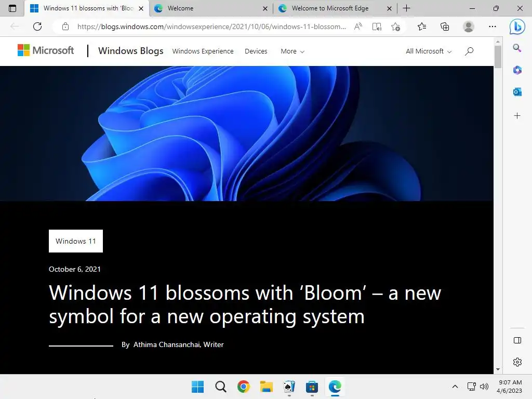The width and height of the screenshot is (532, 399).
Task: Expand the More navigation dropdown
Action: pos(292,51)
